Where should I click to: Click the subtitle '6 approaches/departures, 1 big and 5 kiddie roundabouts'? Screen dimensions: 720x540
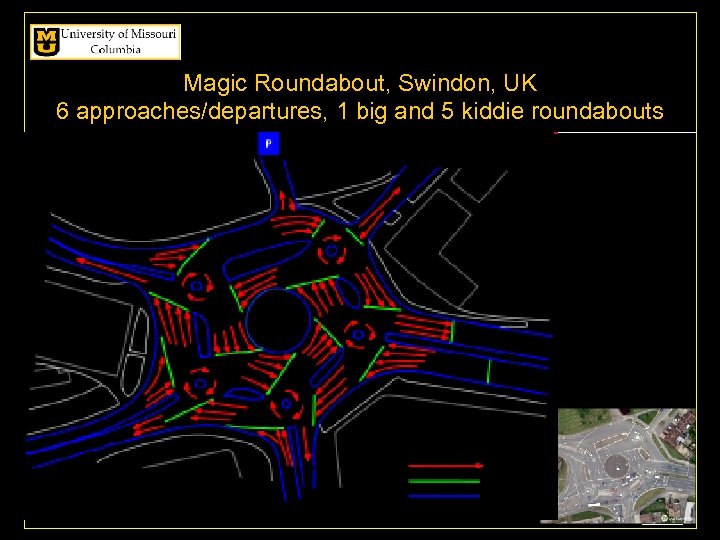(360, 111)
